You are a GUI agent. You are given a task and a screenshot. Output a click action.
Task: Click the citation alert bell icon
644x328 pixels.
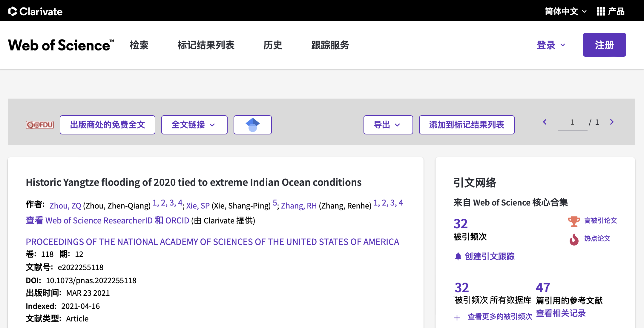458,256
